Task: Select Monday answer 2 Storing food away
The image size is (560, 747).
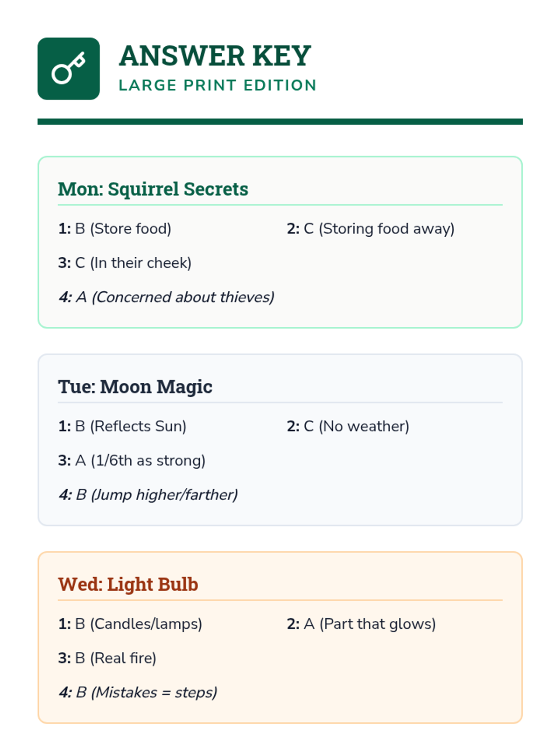Action: point(371,229)
